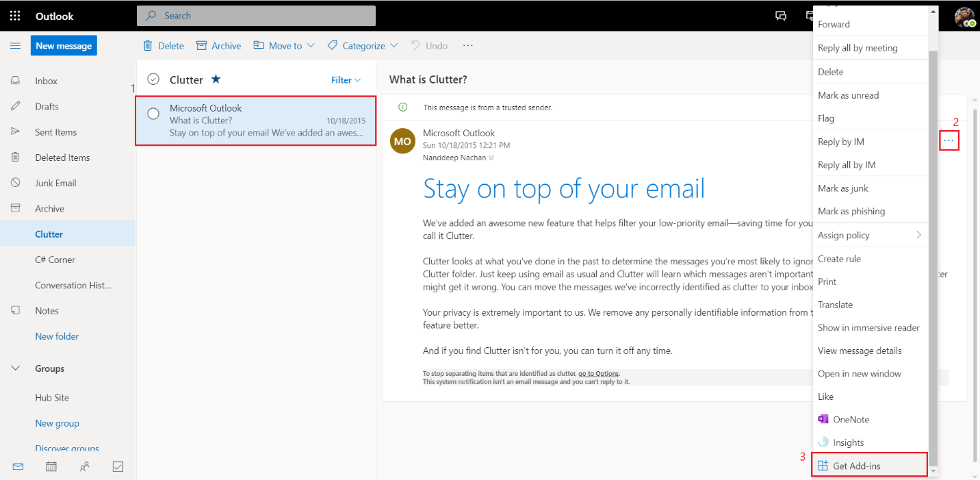Viewport: 980px width, 480px height.
Task: Select Mark as unread in menu
Action: click(x=848, y=95)
